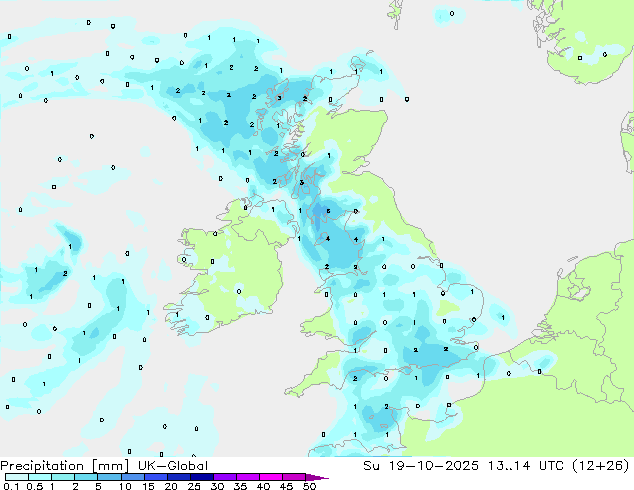
Task: Select the 'UK-Global' model label
Action: tap(173, 466)
